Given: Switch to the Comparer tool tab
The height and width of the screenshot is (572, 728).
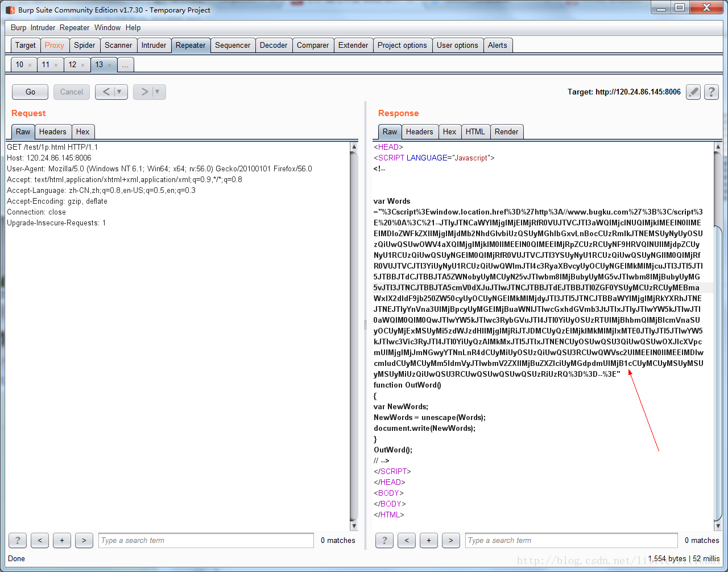Looking at the screenshot, I should coord(313,45).
